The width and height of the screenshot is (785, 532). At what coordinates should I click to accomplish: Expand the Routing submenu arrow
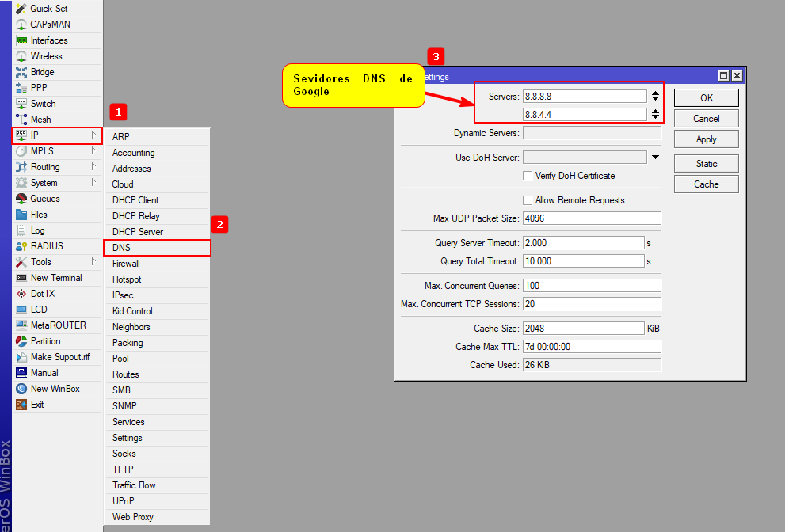click(x=93, y=167)
